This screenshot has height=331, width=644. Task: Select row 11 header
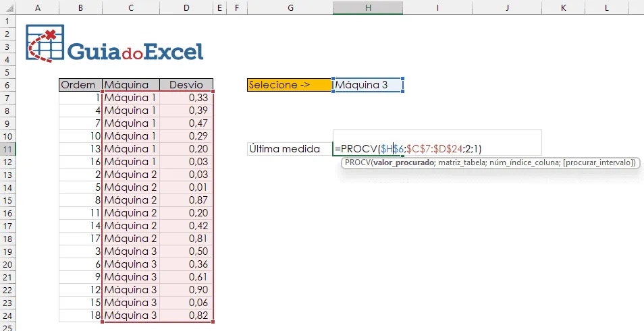7,149
